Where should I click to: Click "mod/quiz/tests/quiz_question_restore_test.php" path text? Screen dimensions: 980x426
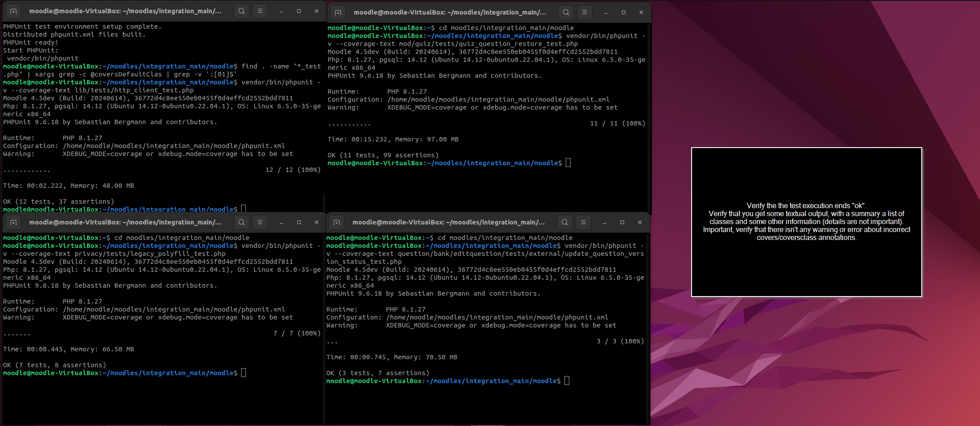tap(488, 44)
